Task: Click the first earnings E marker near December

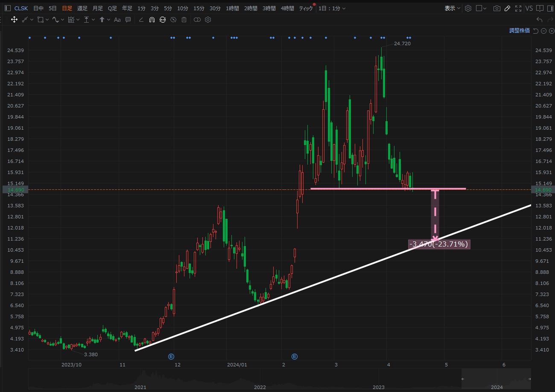Action: click(171, 356)
